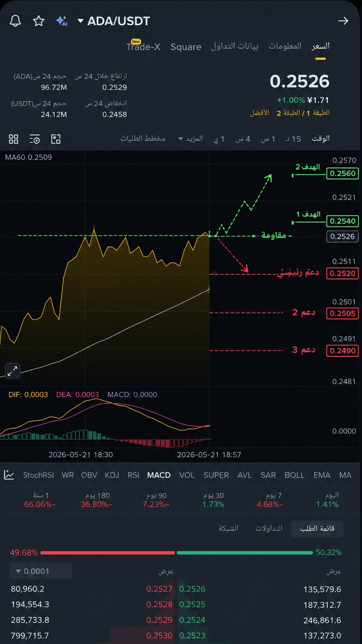Click the 30 يوم 1.73% performance
Image resolution: width=362 pixels, height=644 pixels.
click(x=213, y=500)
